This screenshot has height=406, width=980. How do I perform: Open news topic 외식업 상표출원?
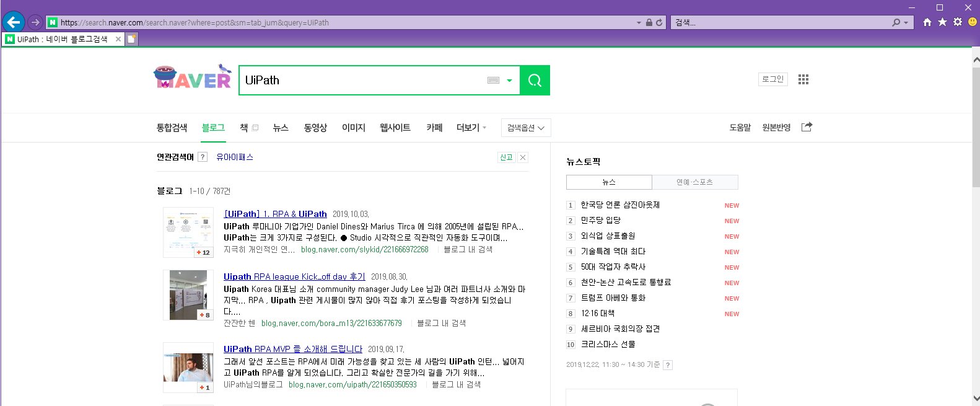pyautogui.click(x=608, y=236)
